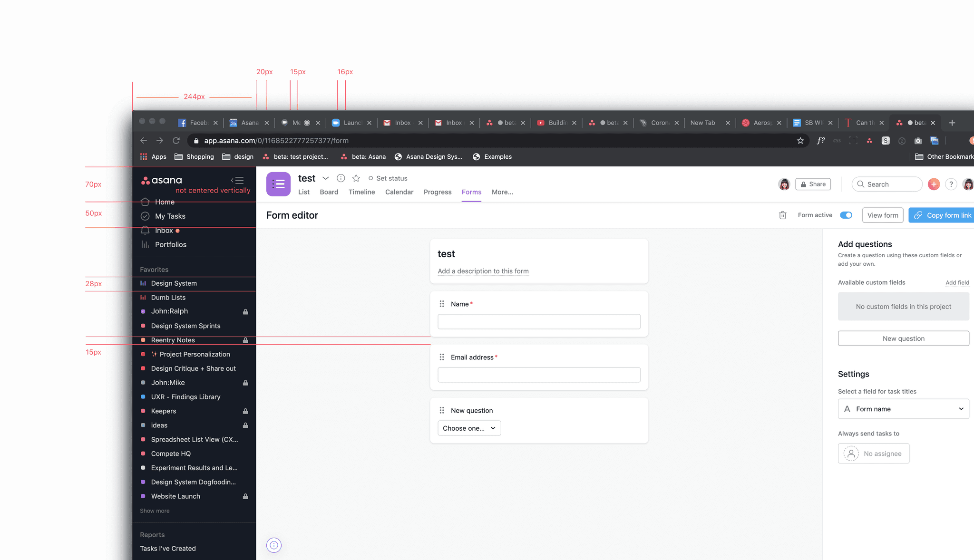974x560 pixels.
Task: Click the bottom-left circular info icon
Action: (274, 545)
